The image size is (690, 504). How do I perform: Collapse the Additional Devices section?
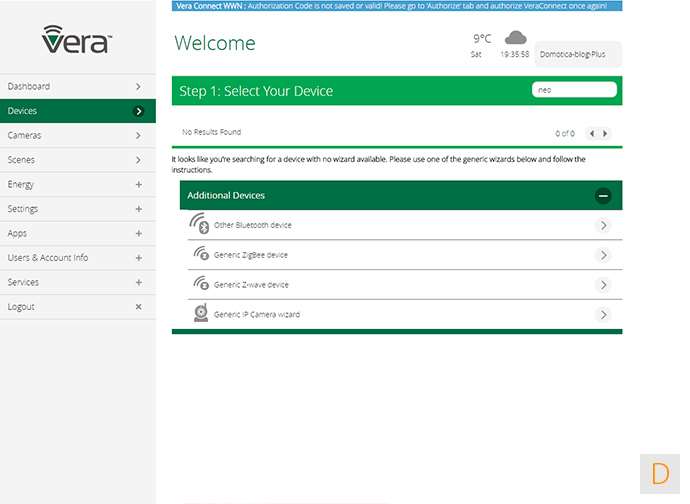[602, 196]
